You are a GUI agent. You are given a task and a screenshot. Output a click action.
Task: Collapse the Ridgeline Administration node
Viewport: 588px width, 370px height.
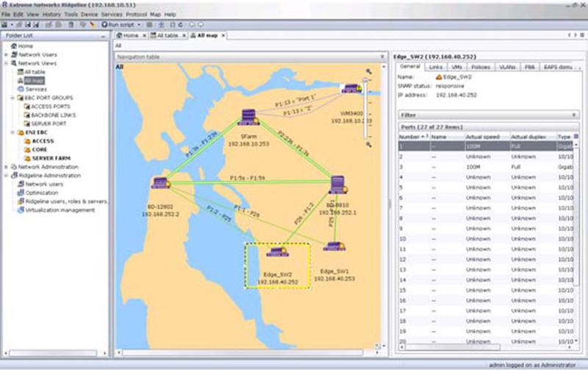[x=6, y=176]
